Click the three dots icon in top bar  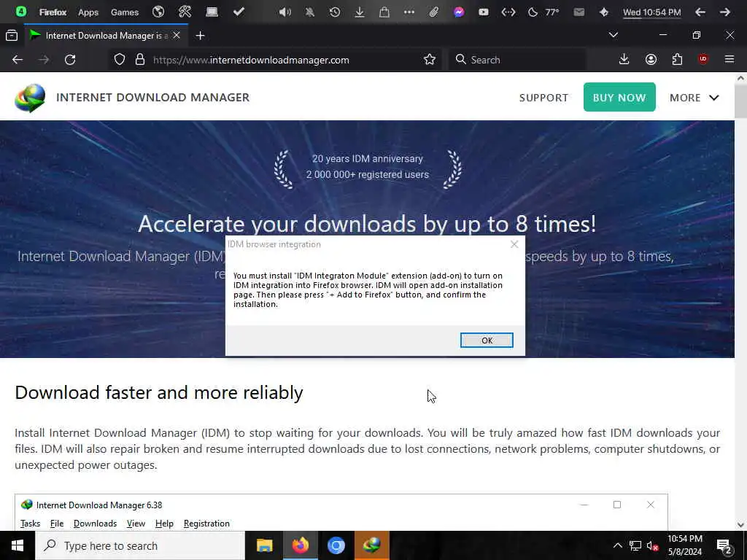[x=409, y=12]
